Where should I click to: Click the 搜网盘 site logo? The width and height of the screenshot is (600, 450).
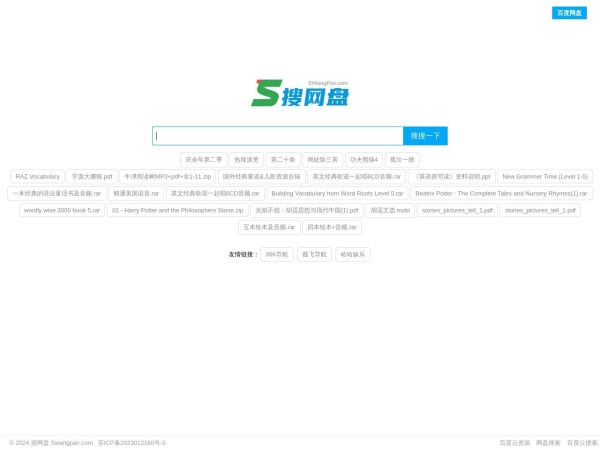[300, 94]
